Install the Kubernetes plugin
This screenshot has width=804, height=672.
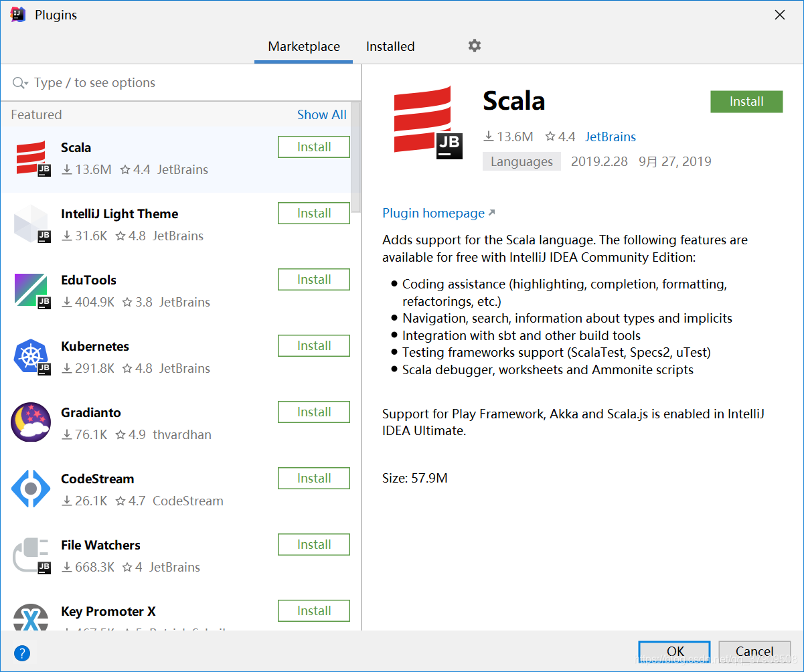pos(314,345)
